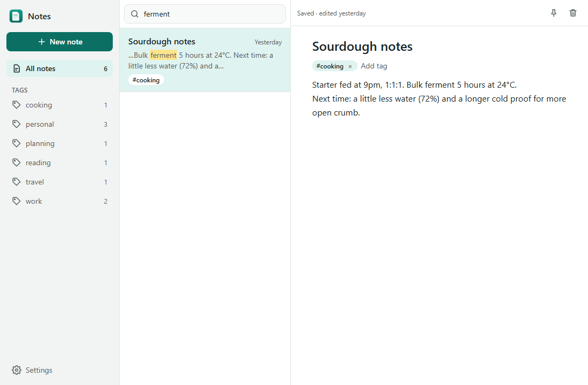The width and height of the screenshot is (588, 385).
Task: Click the work tag icon
Action: (16, 201)
